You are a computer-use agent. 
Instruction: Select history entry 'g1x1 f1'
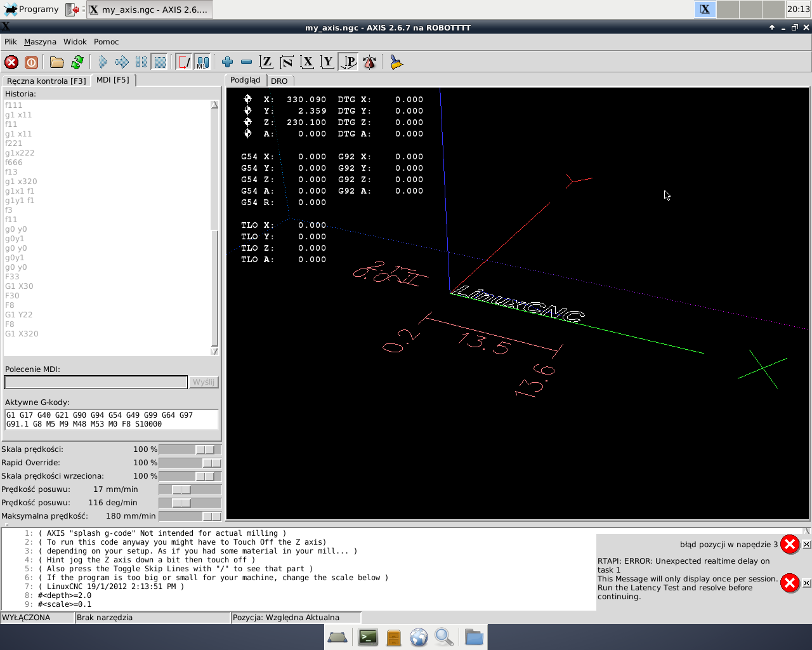coord(20,191)
